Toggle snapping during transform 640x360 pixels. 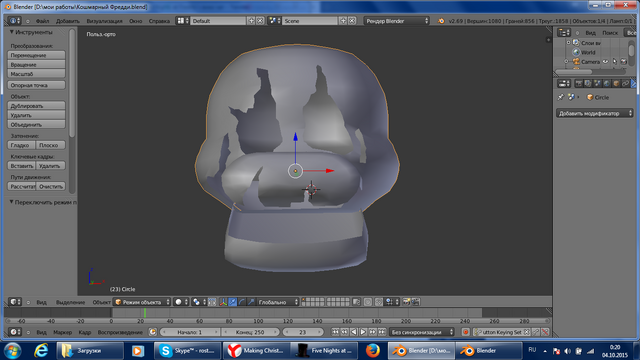379,302
